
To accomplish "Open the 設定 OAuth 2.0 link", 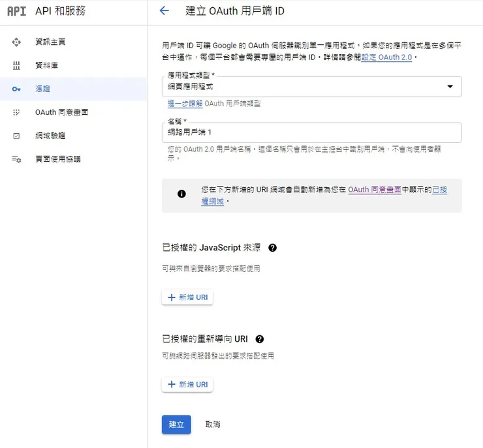I will tap(386, 57).
